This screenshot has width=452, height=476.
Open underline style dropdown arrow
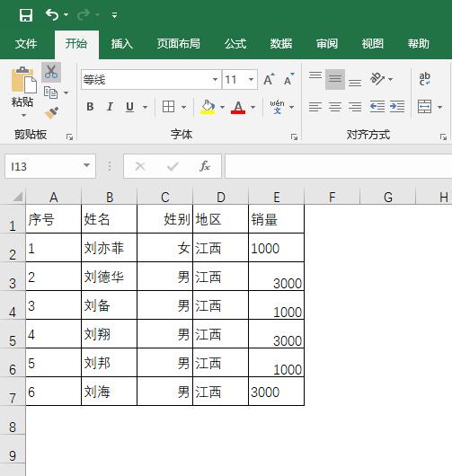coord(145,107)
